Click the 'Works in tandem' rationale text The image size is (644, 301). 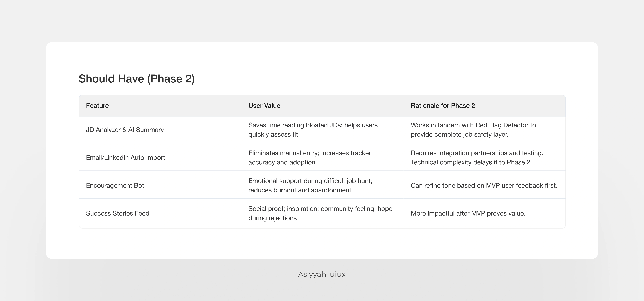(435, 125)
